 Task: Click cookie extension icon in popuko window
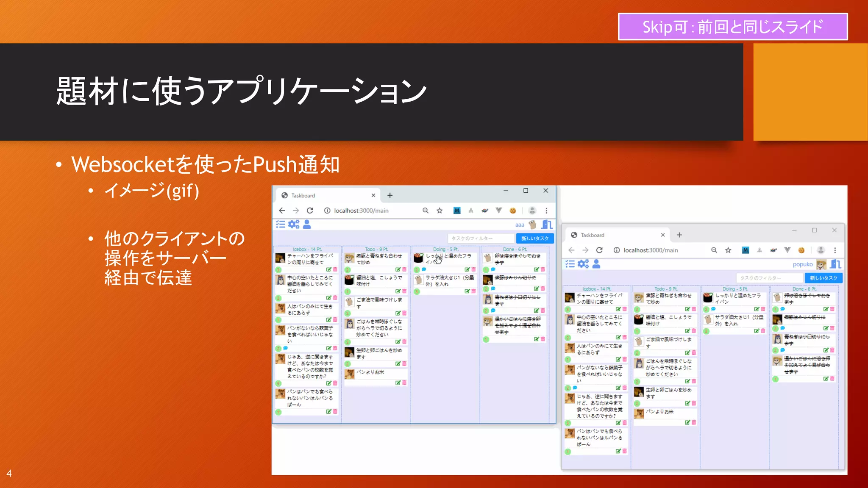click(x=801, y=250)
